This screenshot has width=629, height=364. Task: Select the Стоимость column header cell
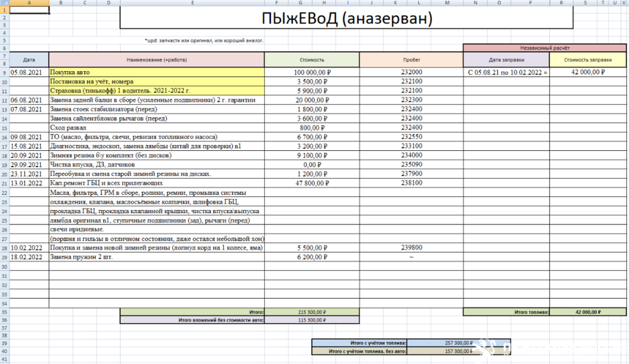pos(312,60)
